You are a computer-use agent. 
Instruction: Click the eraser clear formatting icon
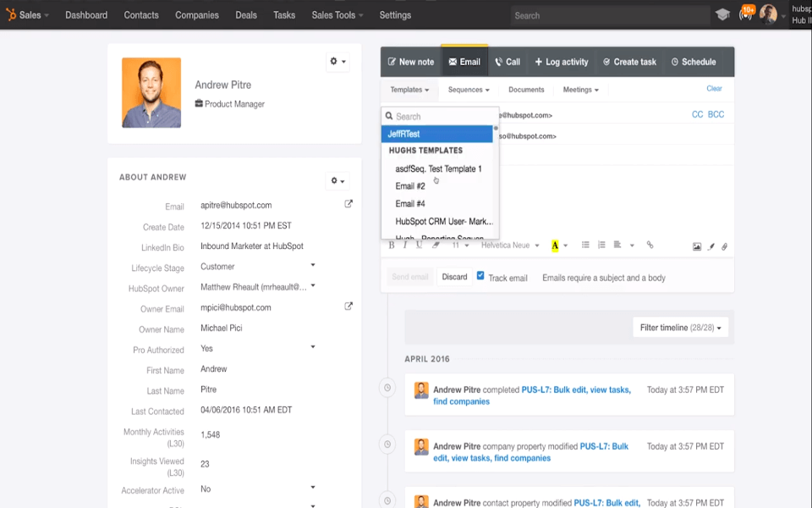pos(436,246)
